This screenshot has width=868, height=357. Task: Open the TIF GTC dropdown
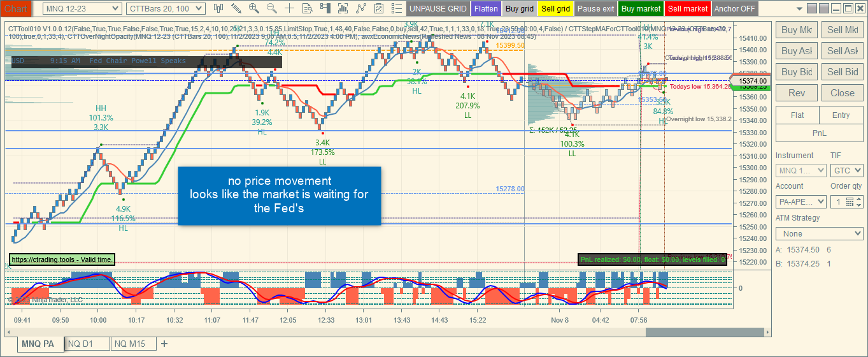[846, 170]
